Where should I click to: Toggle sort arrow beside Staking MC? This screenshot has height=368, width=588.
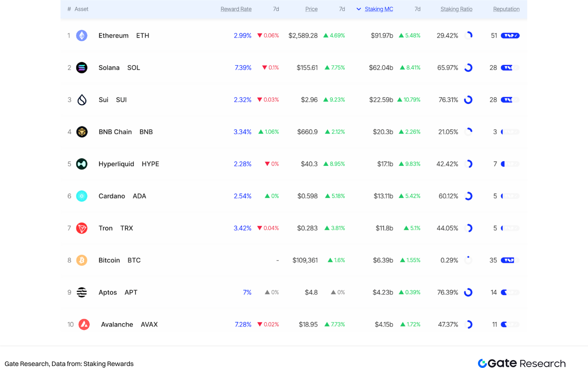358,9
